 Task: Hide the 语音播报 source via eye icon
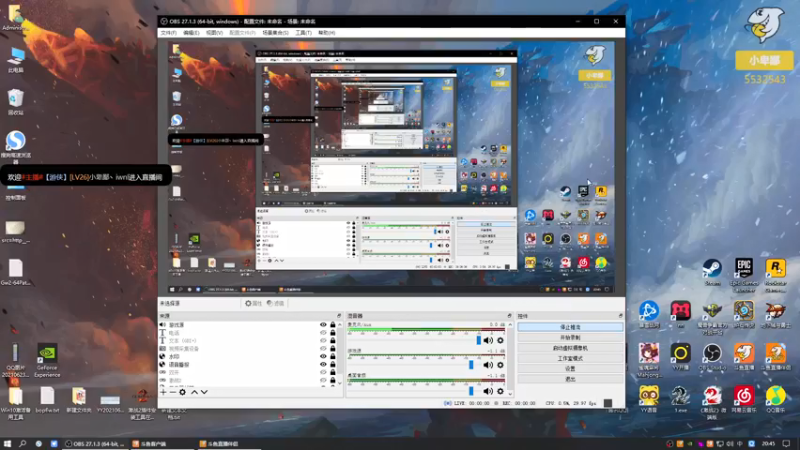coord(323,364)
